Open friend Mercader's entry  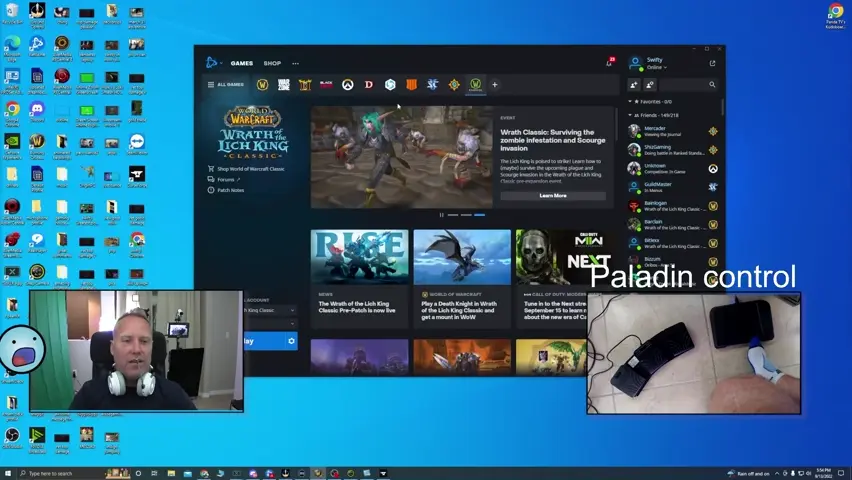click(673, 131)
